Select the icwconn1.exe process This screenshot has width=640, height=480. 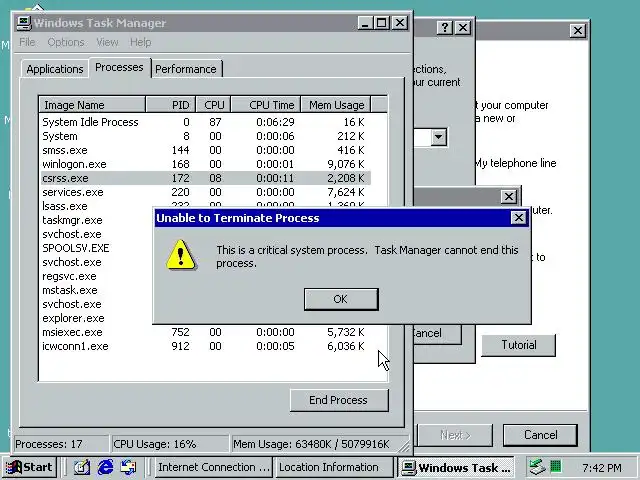(x=206, y=346)
